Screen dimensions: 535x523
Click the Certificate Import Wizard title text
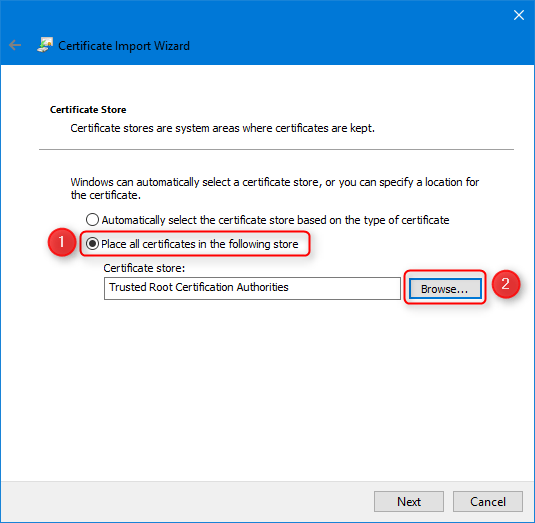click(x=124, y=46)
